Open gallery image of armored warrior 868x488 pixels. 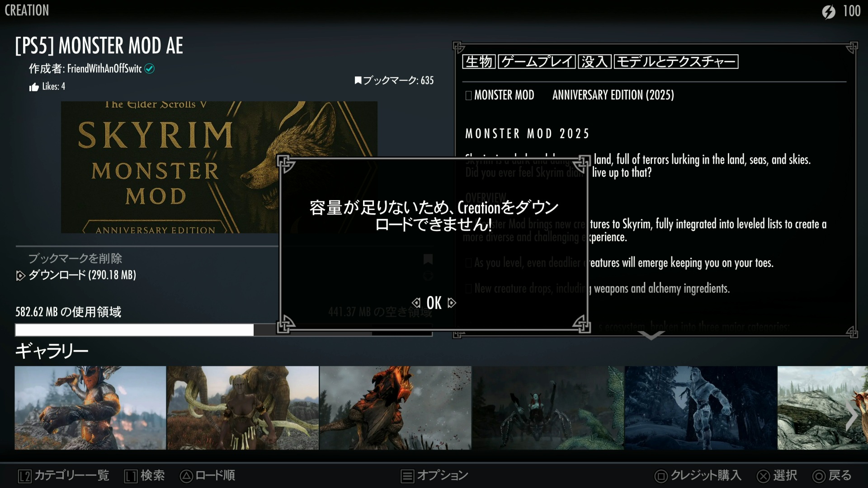tap(90, 408)
